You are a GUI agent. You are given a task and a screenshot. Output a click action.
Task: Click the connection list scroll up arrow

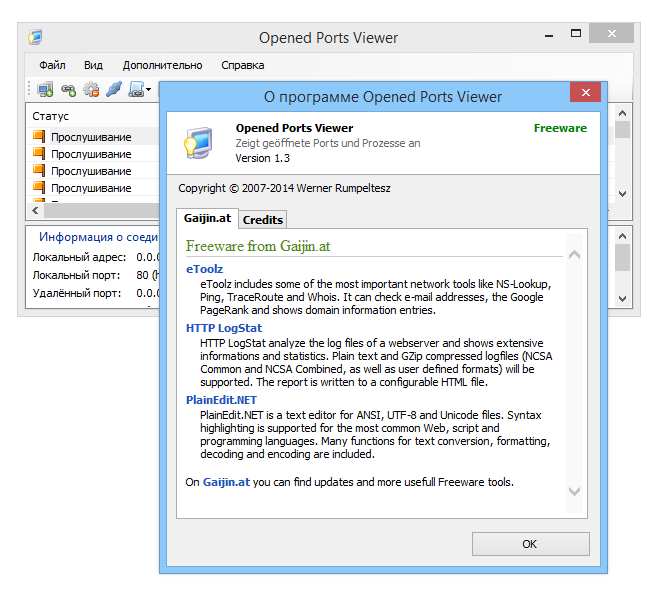pyautogui.click(x=623, y=113)
